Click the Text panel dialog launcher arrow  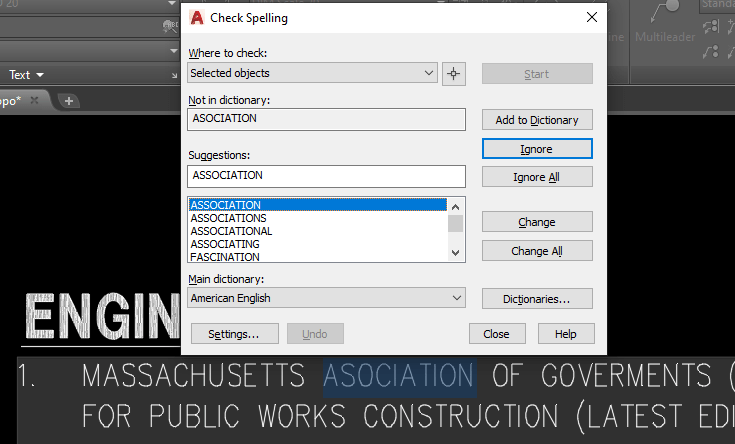174,75
